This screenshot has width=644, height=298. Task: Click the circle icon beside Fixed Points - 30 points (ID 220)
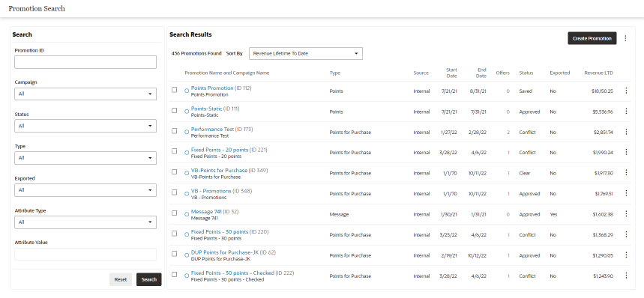pos(187,234)
